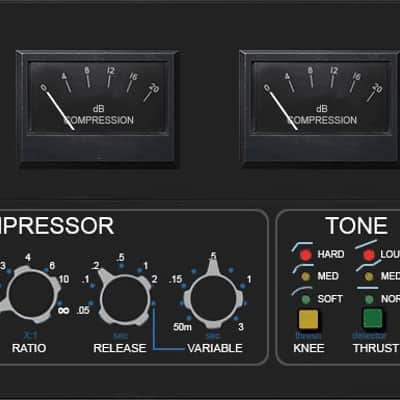The height and width of the screenshot is (400, 400).
Task: Click the 3 mark on the VARIABLE knob
Action: coord(241,327)
